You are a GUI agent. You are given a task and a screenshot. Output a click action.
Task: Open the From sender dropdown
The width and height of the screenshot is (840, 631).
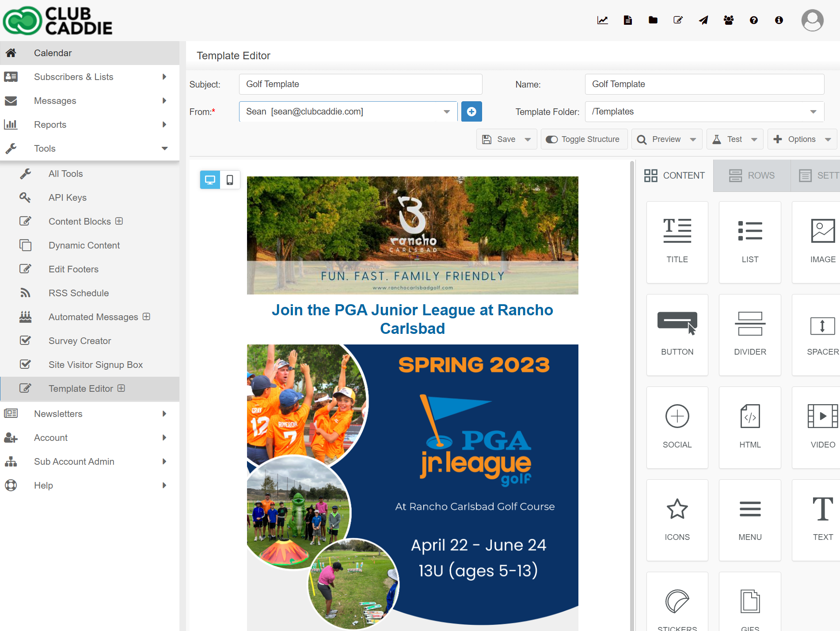(x=348, y=111)
